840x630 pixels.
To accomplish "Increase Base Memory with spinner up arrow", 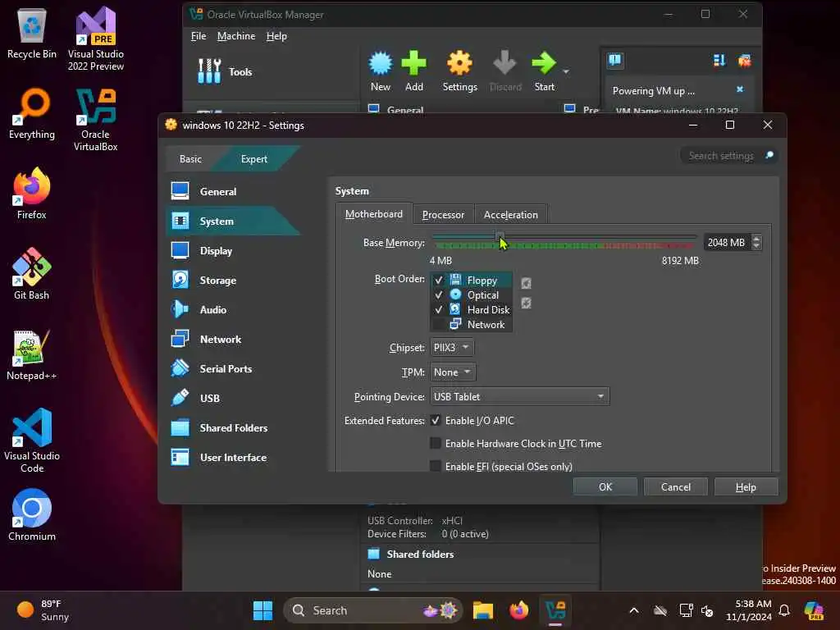I will [756, 239].
